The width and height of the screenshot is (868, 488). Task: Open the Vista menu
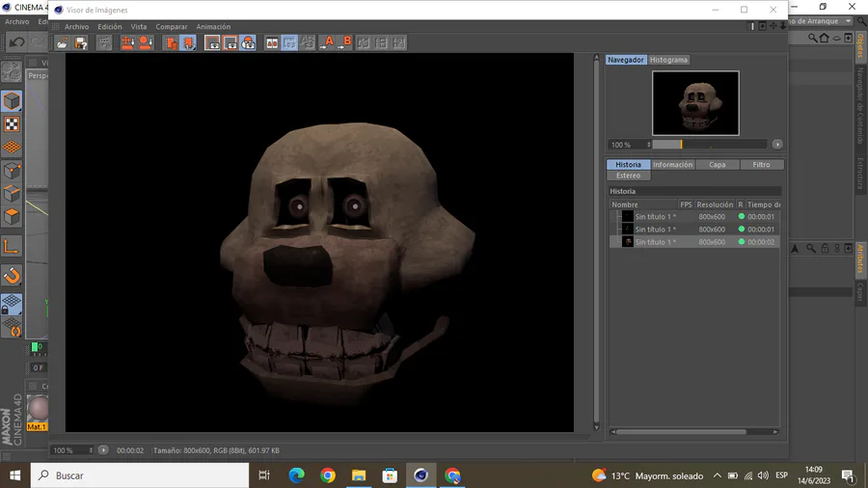138,27
